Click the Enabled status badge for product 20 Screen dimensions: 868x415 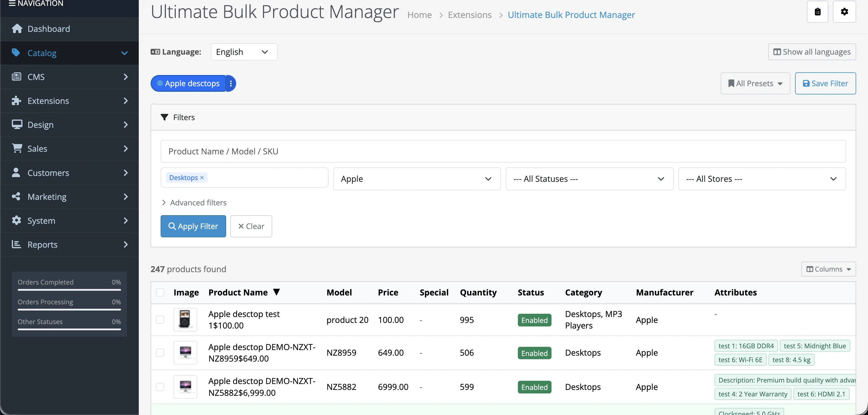pos(534,320)
